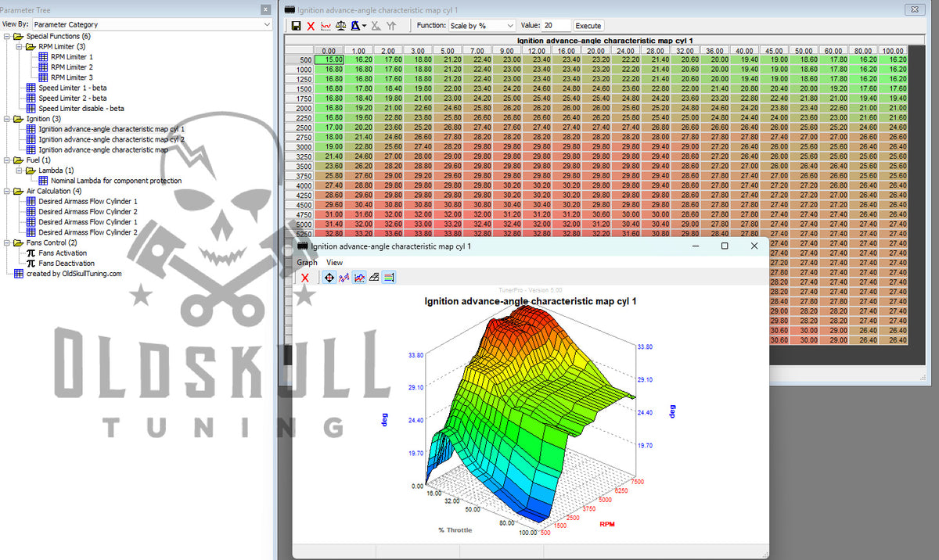Click the greyed Y-axis icon in table toolbar

[x=391, y=26]
